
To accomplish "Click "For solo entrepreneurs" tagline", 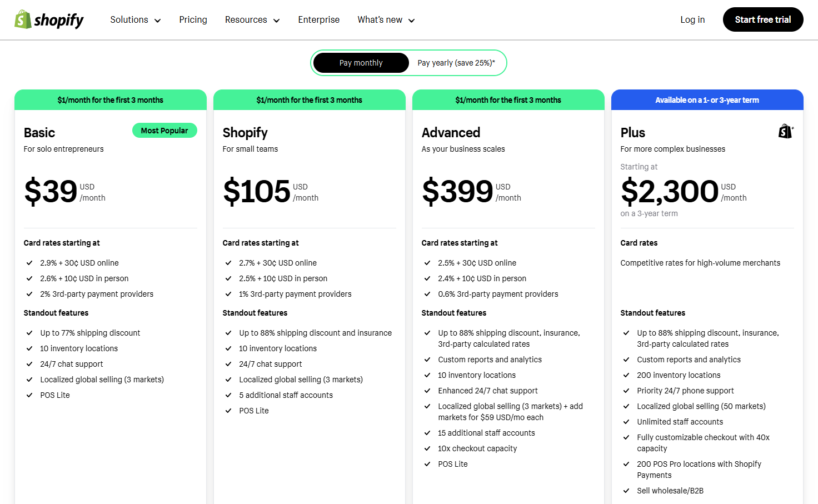I will point(63,149).
